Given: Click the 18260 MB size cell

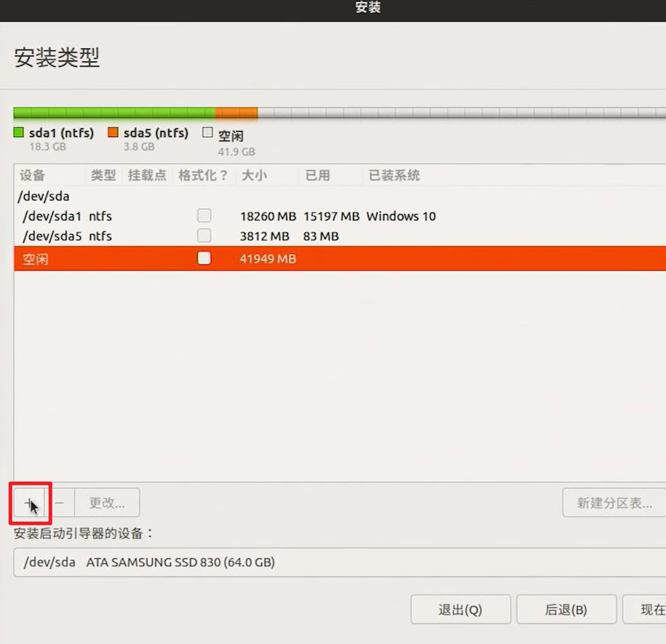Looking at the screenshot, I should click(268, 216).
